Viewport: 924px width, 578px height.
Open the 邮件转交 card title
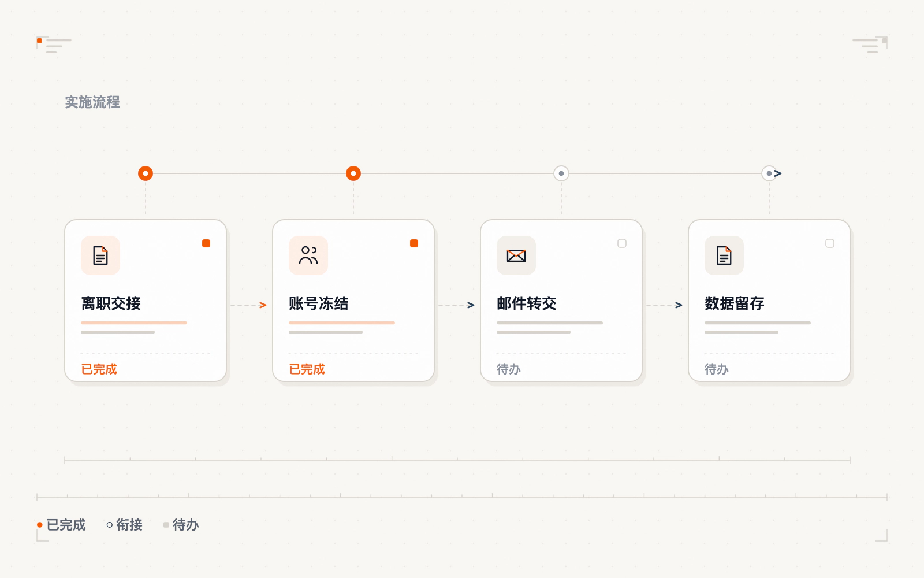[x=527, y=303]
